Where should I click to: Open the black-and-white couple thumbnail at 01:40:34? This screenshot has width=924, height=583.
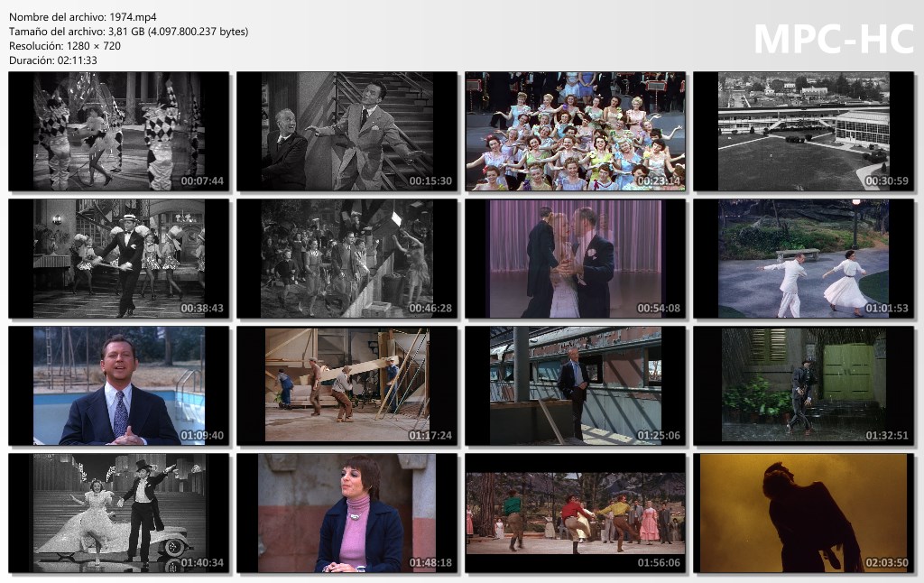119,514
